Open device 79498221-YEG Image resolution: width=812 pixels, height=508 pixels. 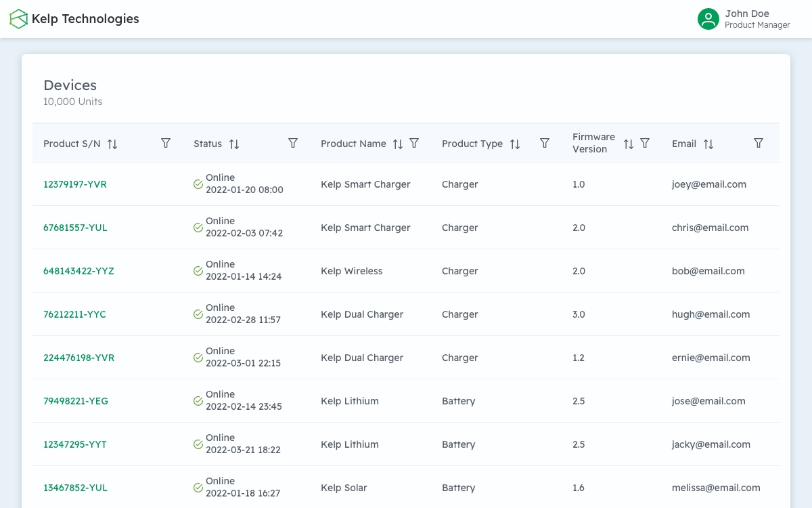tap(76, 401)
